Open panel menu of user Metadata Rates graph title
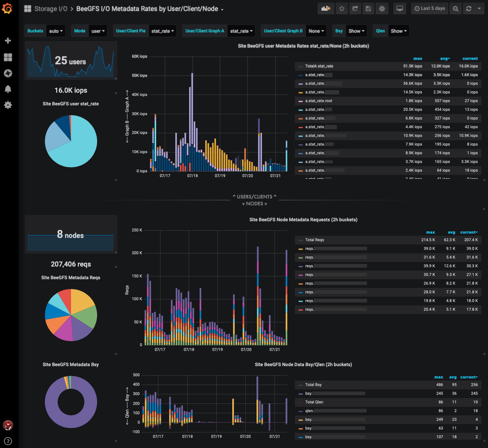The height and width of the screenshot is (448, 488). (x=303, y=46)
